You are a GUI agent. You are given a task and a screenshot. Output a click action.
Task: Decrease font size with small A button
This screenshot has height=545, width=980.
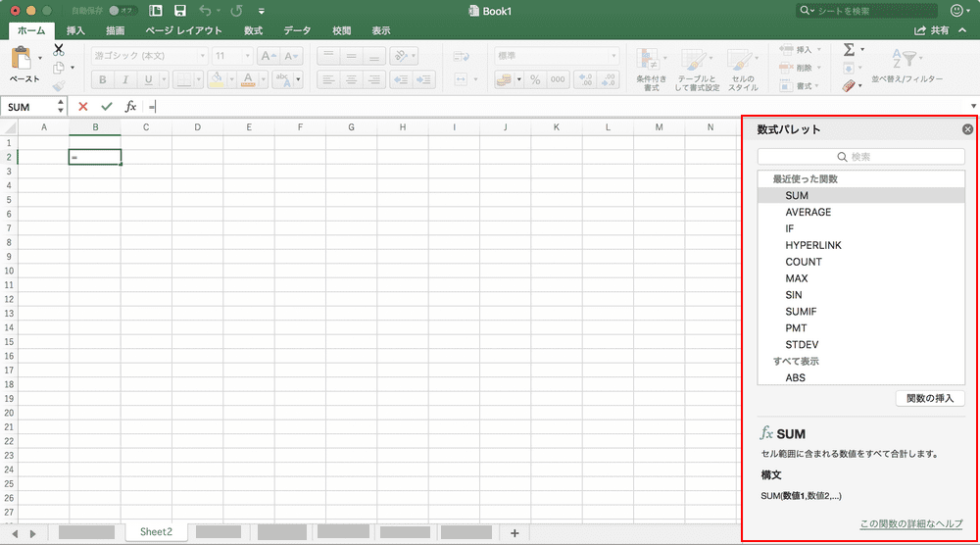(x=291, y=56)
